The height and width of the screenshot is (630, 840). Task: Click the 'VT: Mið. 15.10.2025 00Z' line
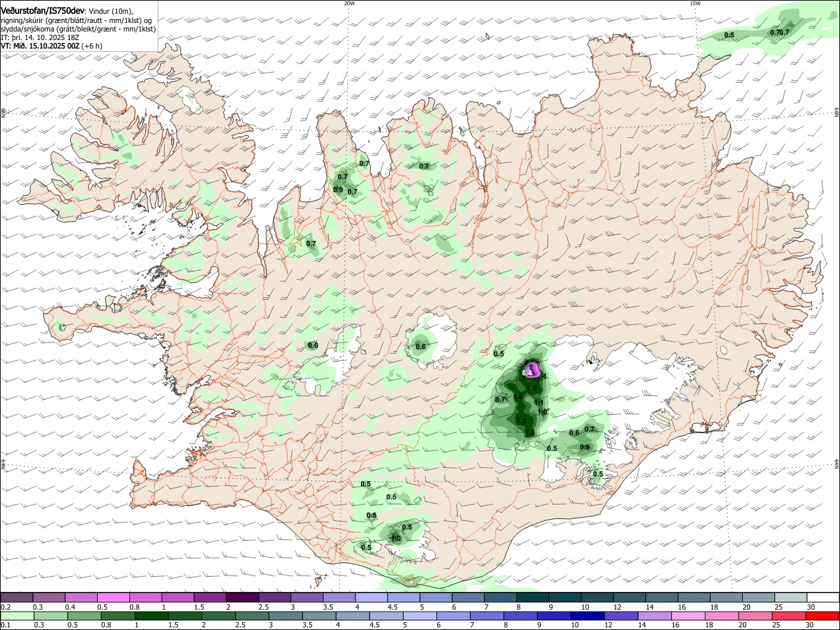tap(40, 47)
